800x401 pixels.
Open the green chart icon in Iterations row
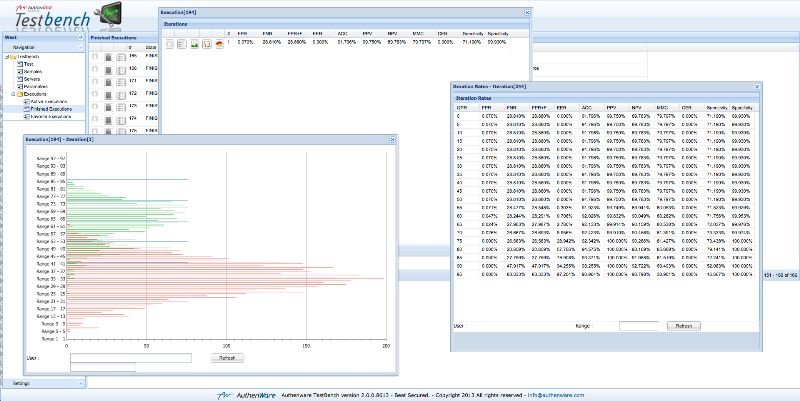[x=194, y=44]
